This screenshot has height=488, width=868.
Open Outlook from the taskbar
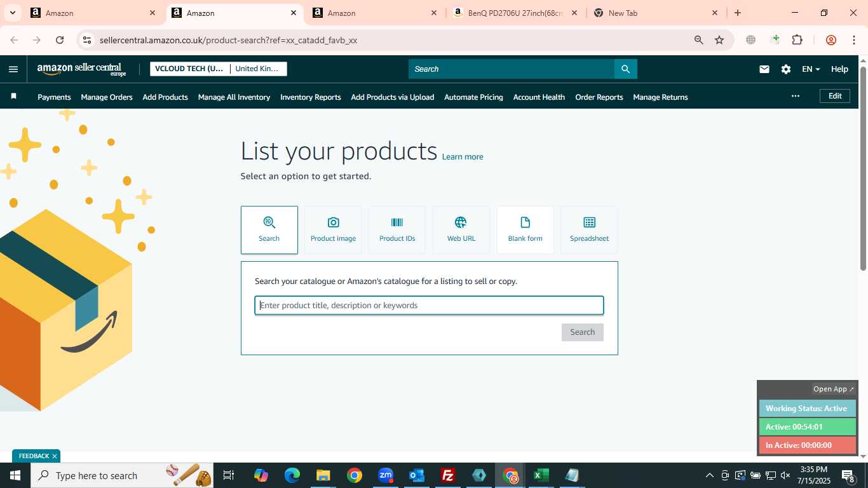[417, 475]
